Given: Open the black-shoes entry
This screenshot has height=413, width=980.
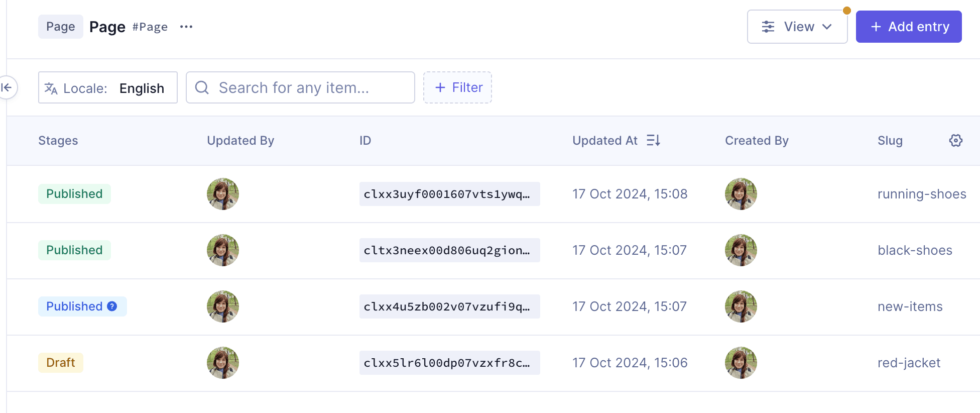Looking at the screenshot, I should (x=914, y=250).
